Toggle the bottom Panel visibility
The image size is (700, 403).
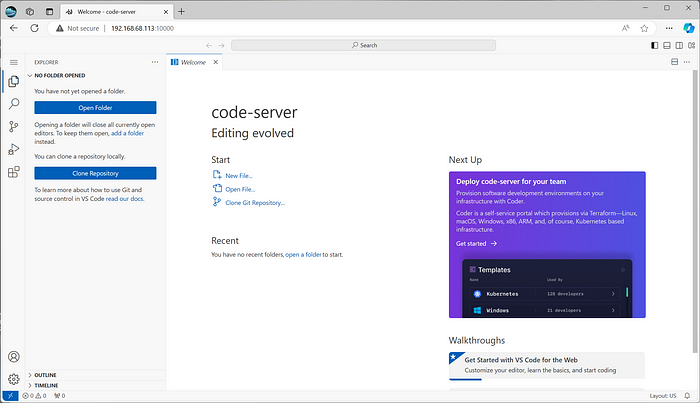[667, 45]
